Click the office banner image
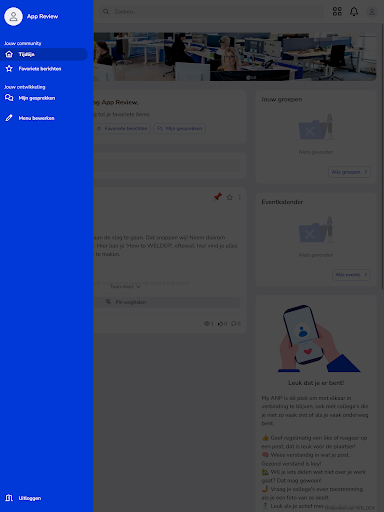 (235, 57)
